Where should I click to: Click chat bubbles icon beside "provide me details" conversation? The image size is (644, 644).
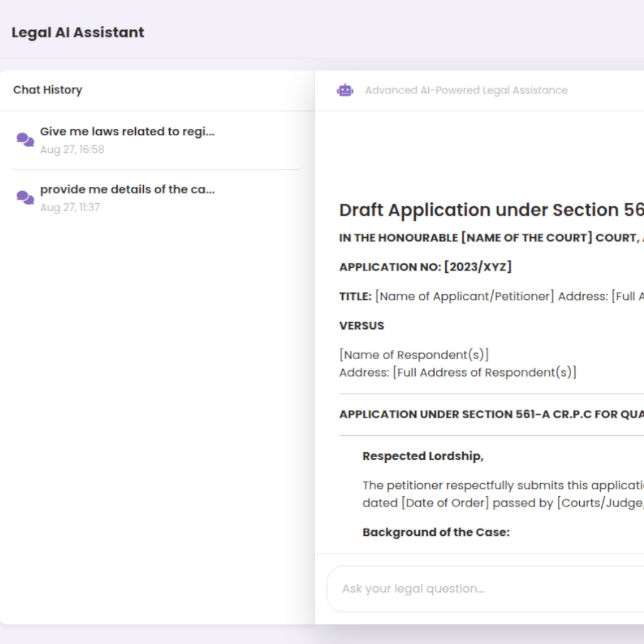point(25,197)
